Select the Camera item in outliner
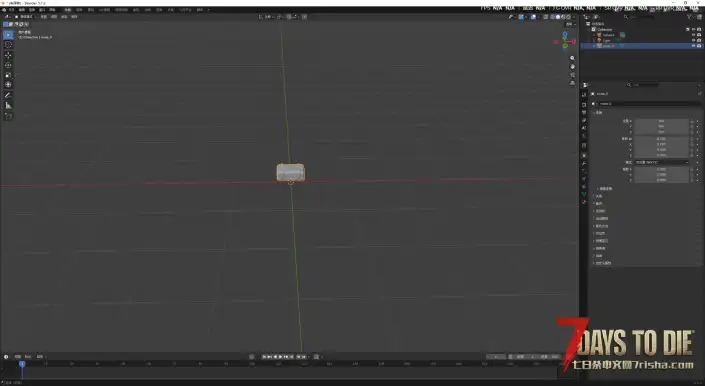 608,35
